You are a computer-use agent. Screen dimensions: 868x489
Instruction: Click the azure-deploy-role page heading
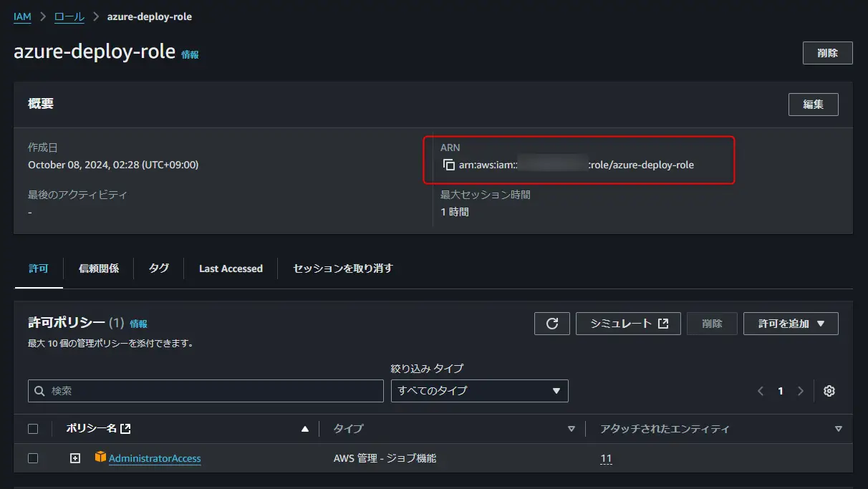pyautogui.click(x=95, y=52)
